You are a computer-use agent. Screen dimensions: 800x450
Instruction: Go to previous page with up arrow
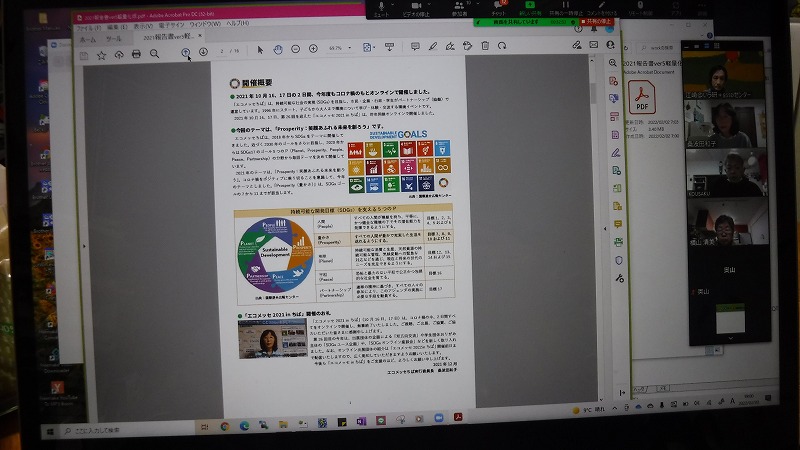tap(186, 51)
